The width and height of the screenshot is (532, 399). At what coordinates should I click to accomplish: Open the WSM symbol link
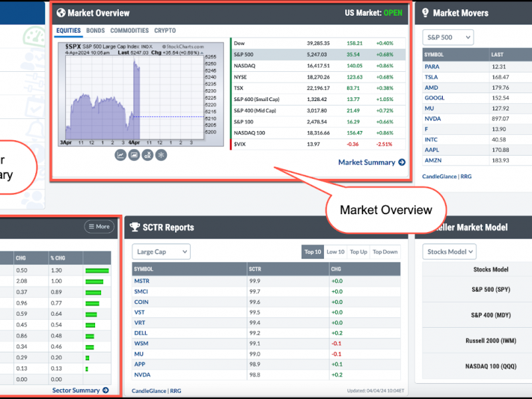pyautogui.click(x=141, y=343)
